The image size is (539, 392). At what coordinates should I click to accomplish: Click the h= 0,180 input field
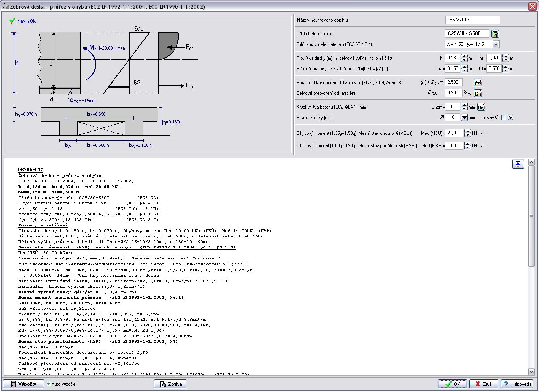pyautogui.click(x=453, y=58)
